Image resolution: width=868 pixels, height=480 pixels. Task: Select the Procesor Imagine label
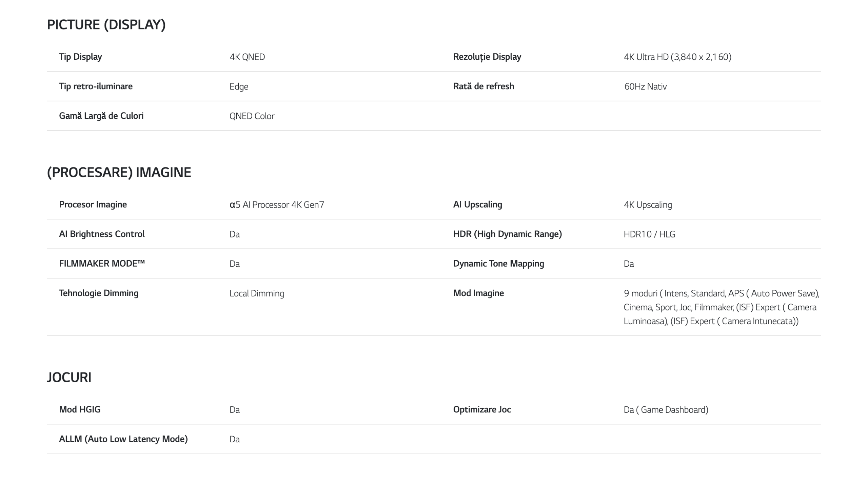(x=93, y=205)
